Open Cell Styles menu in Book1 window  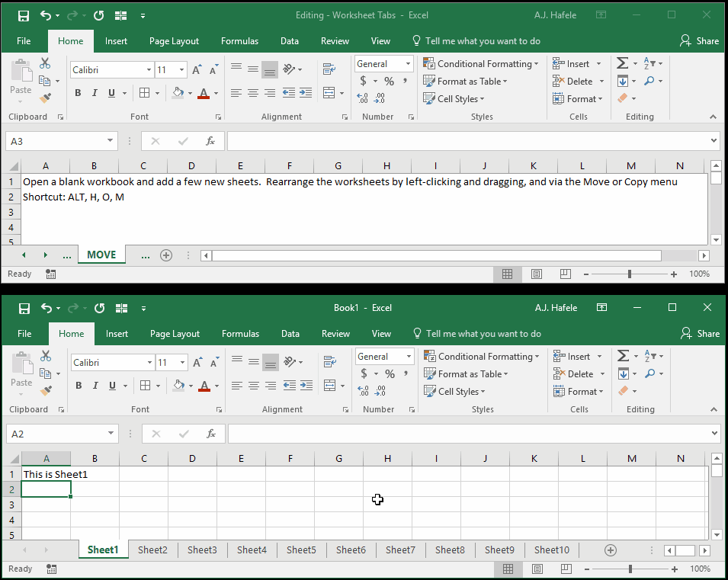click(454, 392)
